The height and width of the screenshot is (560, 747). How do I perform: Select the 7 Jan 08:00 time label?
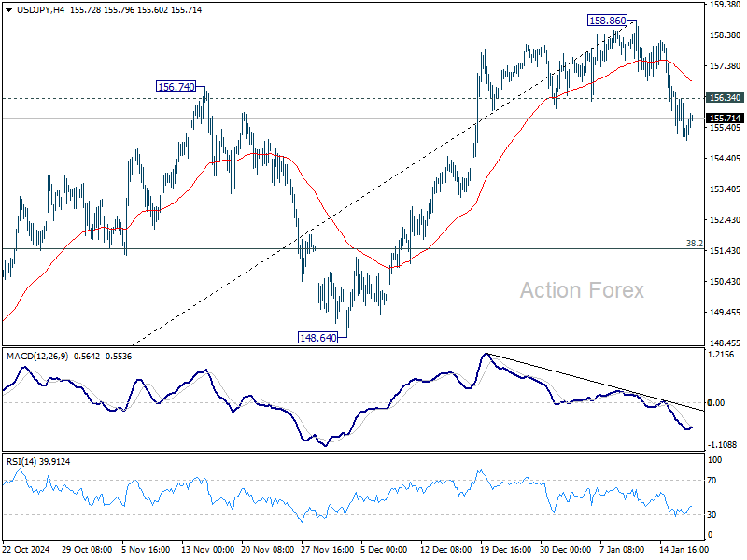[622, 549]
